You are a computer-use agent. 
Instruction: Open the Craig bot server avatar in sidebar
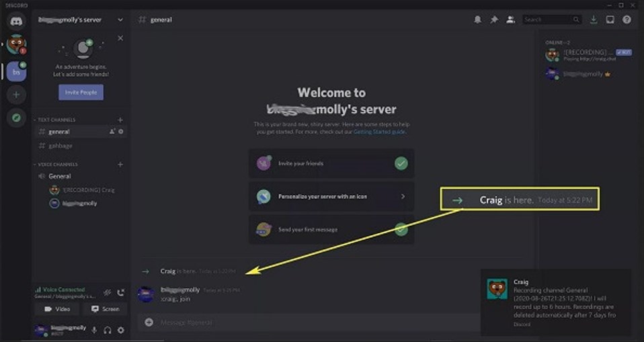point(16,44)
